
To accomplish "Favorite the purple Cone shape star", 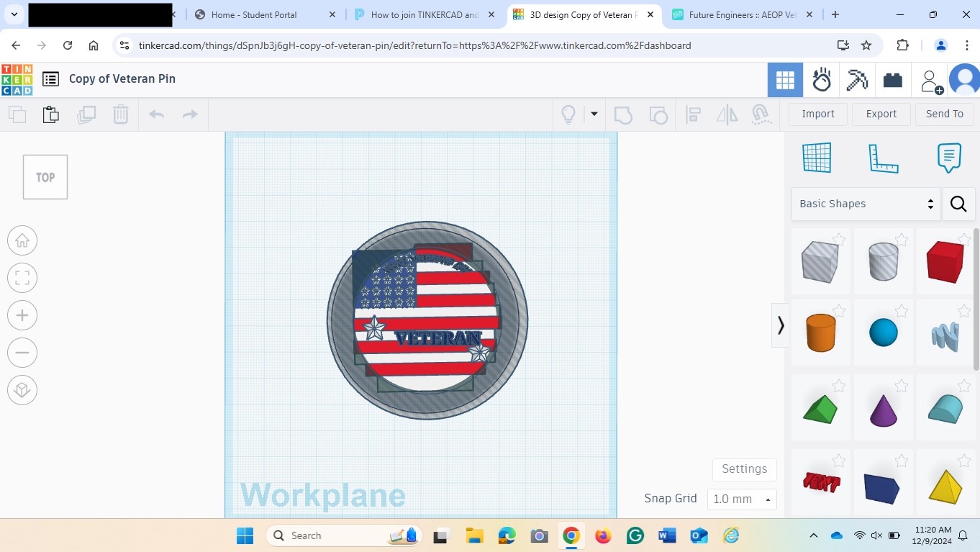I will 902,386.
